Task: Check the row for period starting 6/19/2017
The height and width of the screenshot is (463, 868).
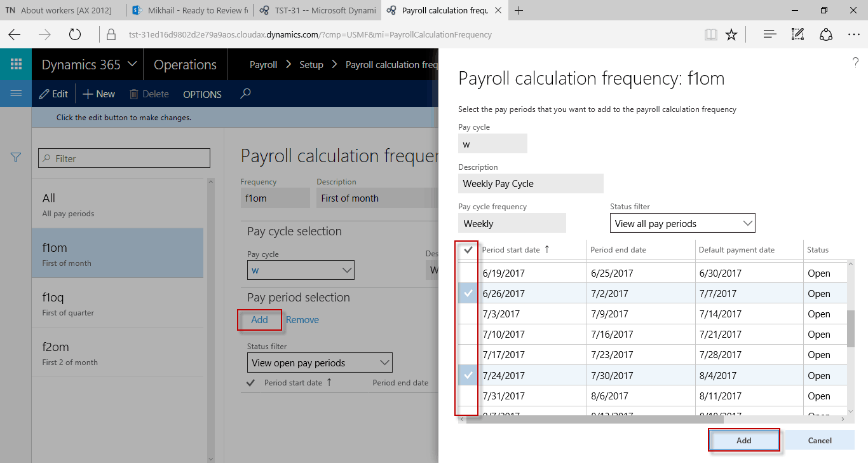Action: (468, 273)
